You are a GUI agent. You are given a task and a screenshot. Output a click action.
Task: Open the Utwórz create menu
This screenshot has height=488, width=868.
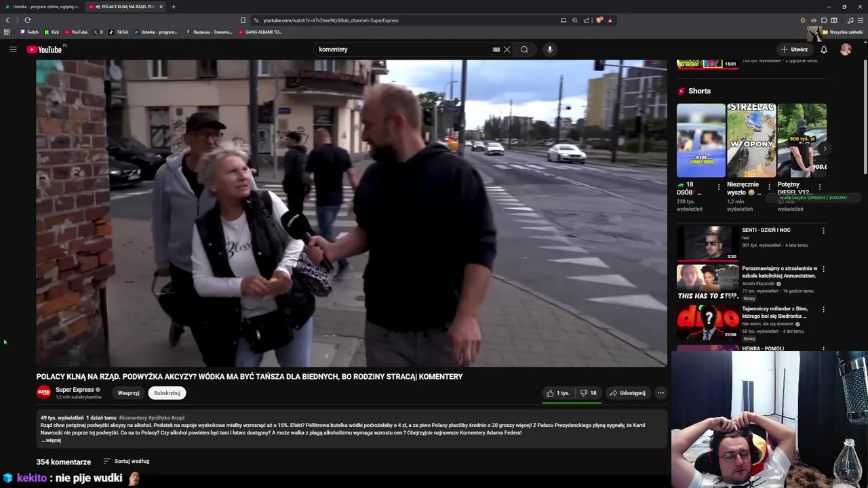coord(794,49)
